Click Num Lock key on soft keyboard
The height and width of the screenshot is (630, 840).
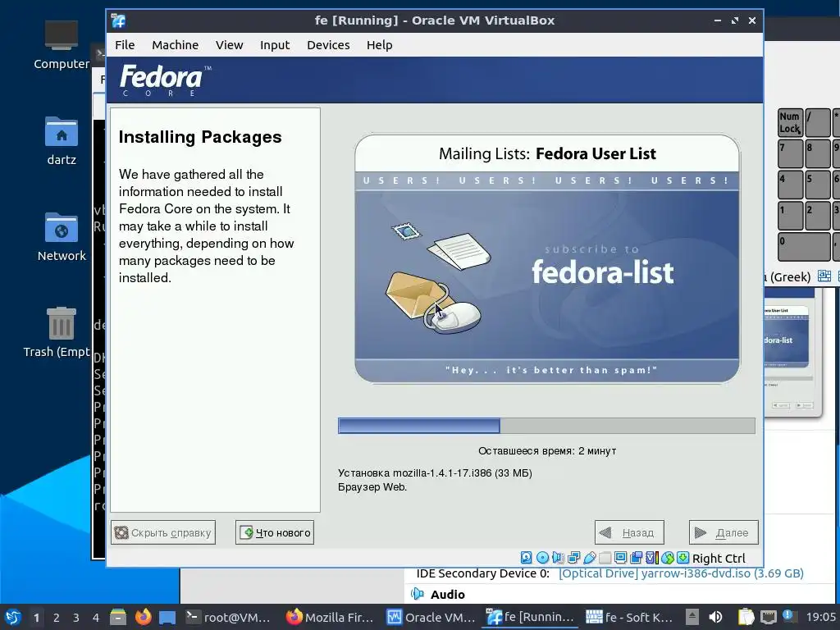(x=790, y=123)
